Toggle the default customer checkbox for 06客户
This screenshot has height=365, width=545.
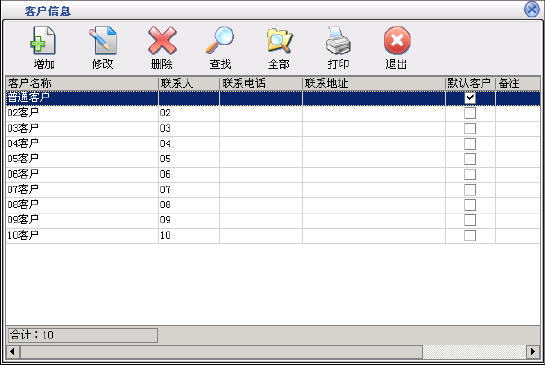pos(470,174)
